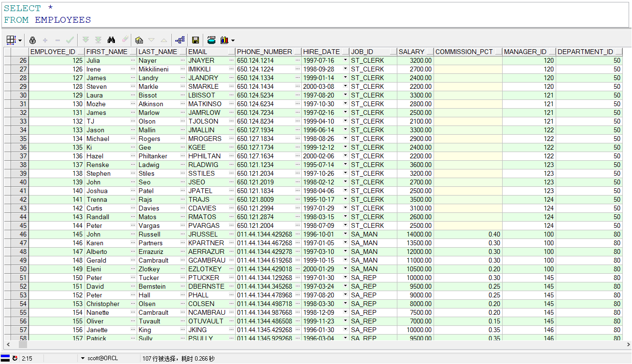Screen dimensions: 632x364
Task: Open the find dialog with the binoculars icon
Action: click(112, 40)
